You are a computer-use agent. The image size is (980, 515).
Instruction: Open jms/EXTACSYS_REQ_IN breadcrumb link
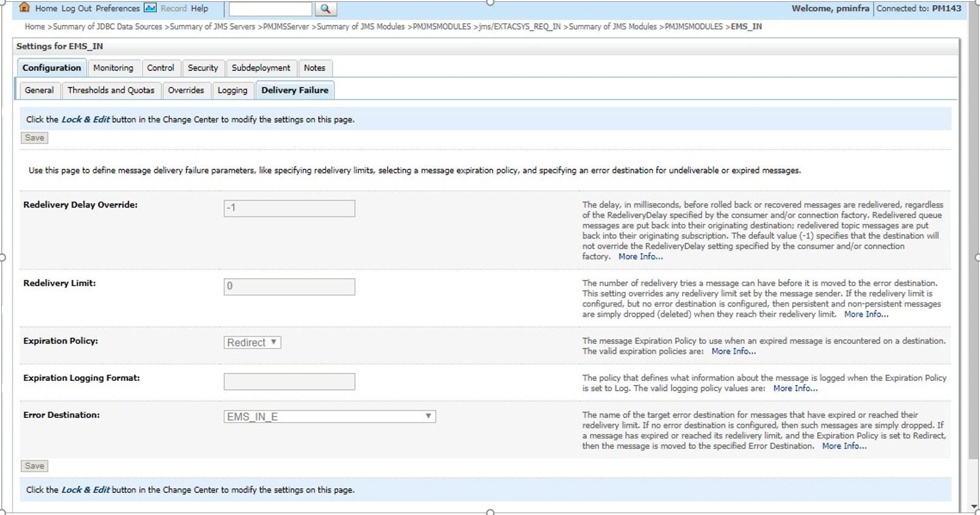coord(519,27)
